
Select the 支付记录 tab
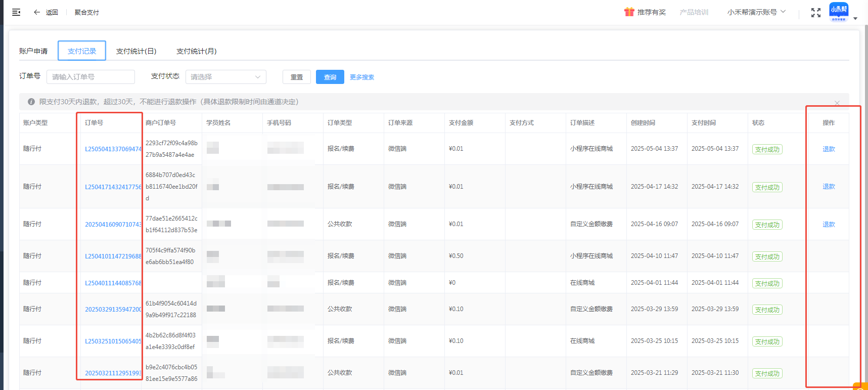[x=82, y=51]
